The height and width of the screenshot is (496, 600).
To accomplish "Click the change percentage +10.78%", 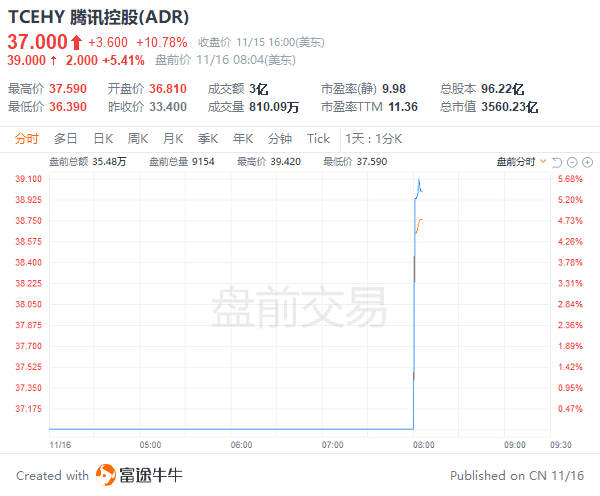I will point(161,42).
